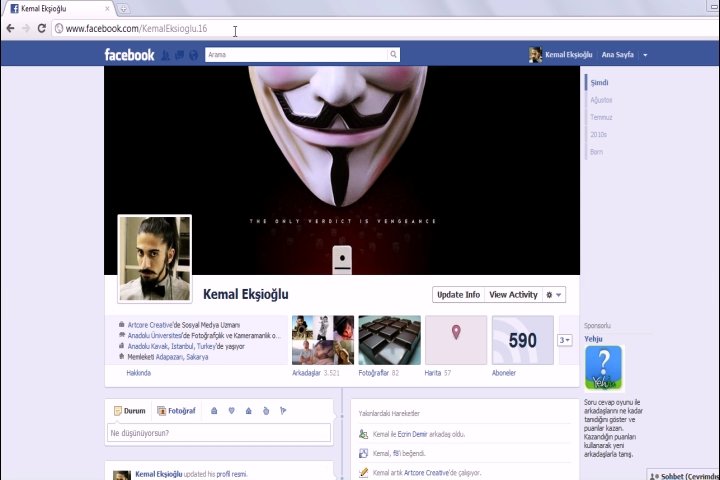
Task: Expand more sections with 3 dropdown
Action: point(565,340)
